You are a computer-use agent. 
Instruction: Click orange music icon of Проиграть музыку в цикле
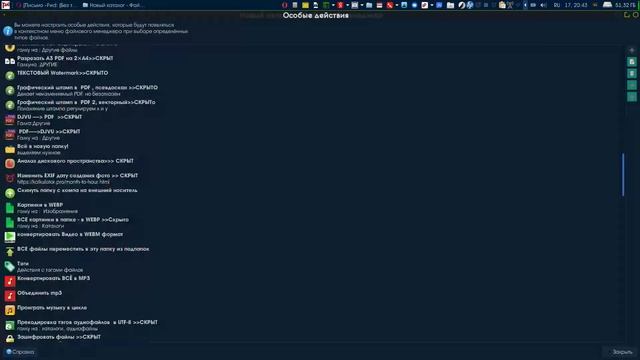(10, 311)
